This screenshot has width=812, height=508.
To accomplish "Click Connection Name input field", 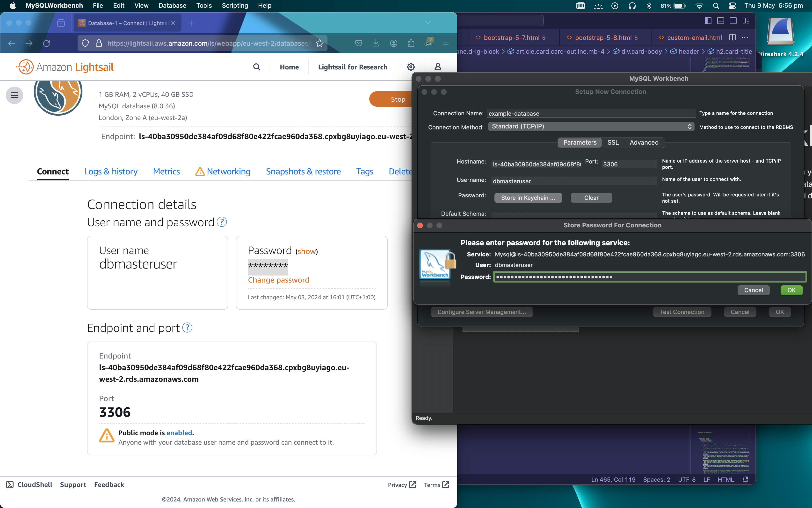I will (x=591, y=113).
